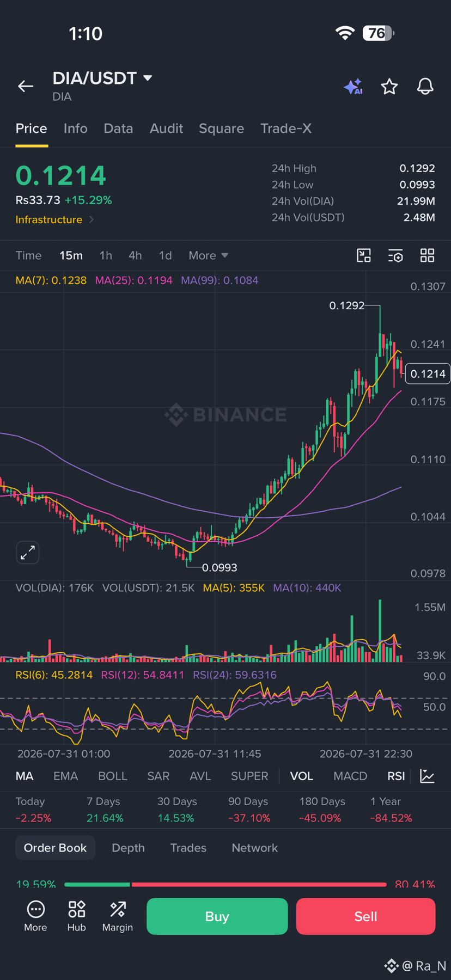
Task: Open chart indicator settings icon
Action: [395, 255]
